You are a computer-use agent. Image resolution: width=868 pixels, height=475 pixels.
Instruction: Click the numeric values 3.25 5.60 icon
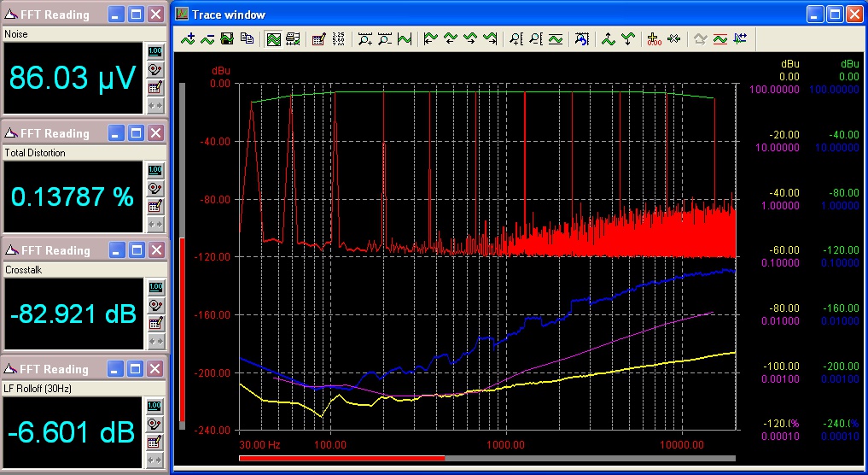[x=338, y=38]
